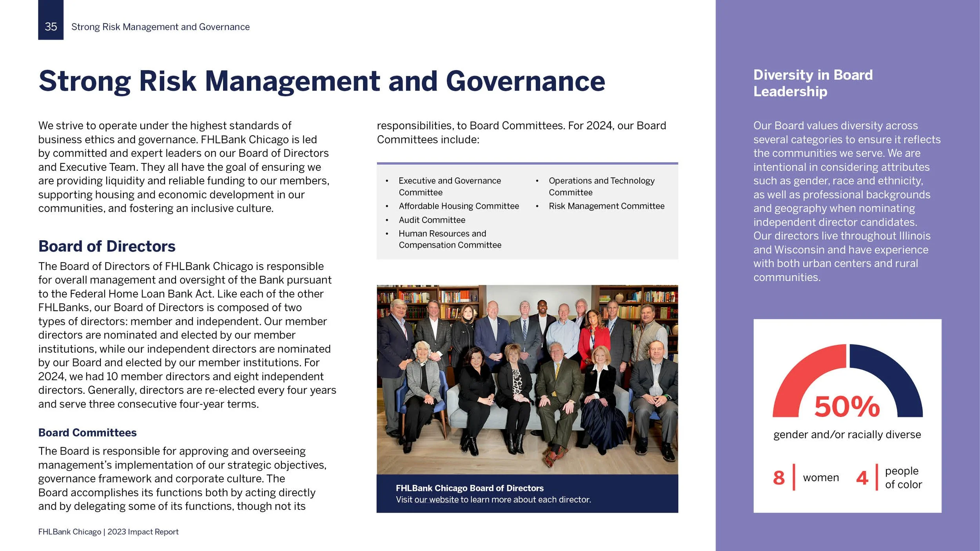Click 'Risk Management Committee' list item
This screenshot has height=551, width=980.
point(606,206)
